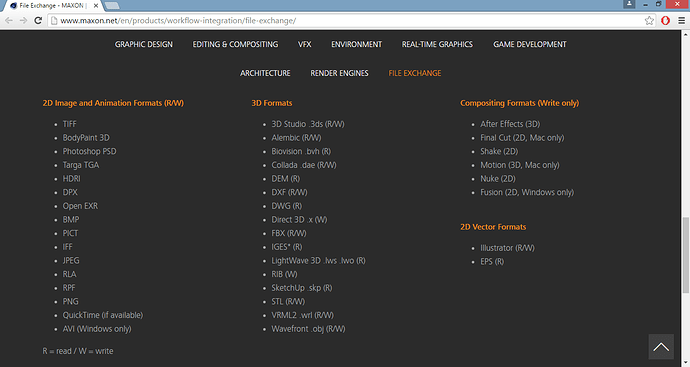The image size is (690, 367).
Task: Click the 'Direct 3D .x (W)' entry
Action: click(299, 220)
